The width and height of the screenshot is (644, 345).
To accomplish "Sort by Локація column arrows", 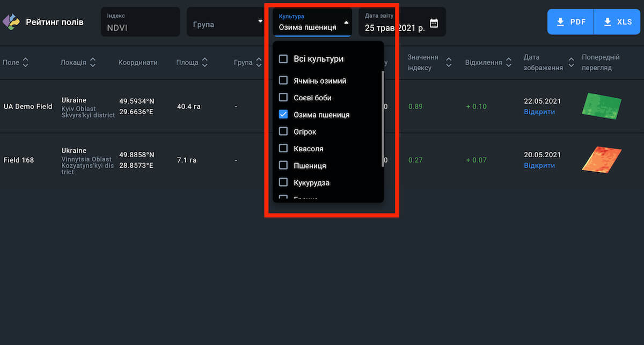I will click(x=93, y=63).
